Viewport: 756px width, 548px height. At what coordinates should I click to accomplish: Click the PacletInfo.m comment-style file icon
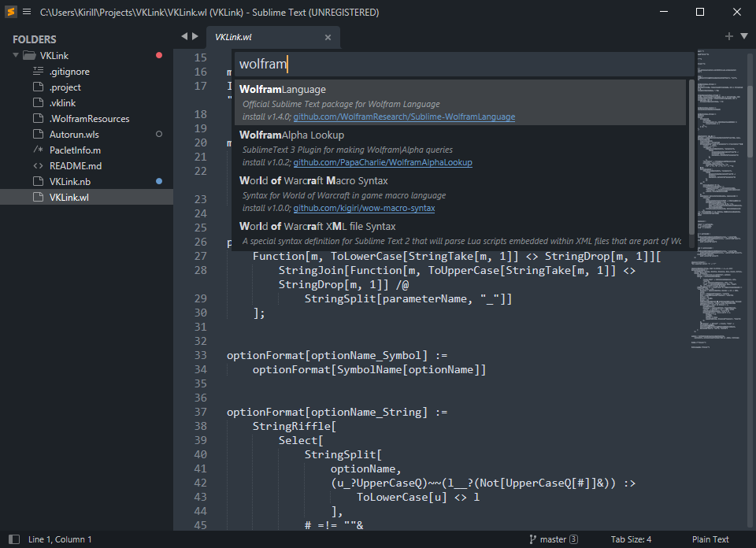(x=38, y=150)
